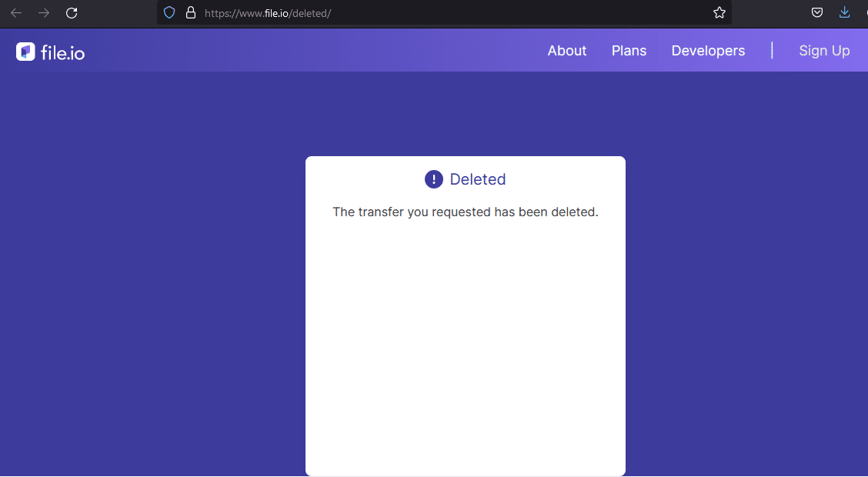Click the tracking protection shield icon
Screen dimensions: 868x477
[x=169, y=12]
